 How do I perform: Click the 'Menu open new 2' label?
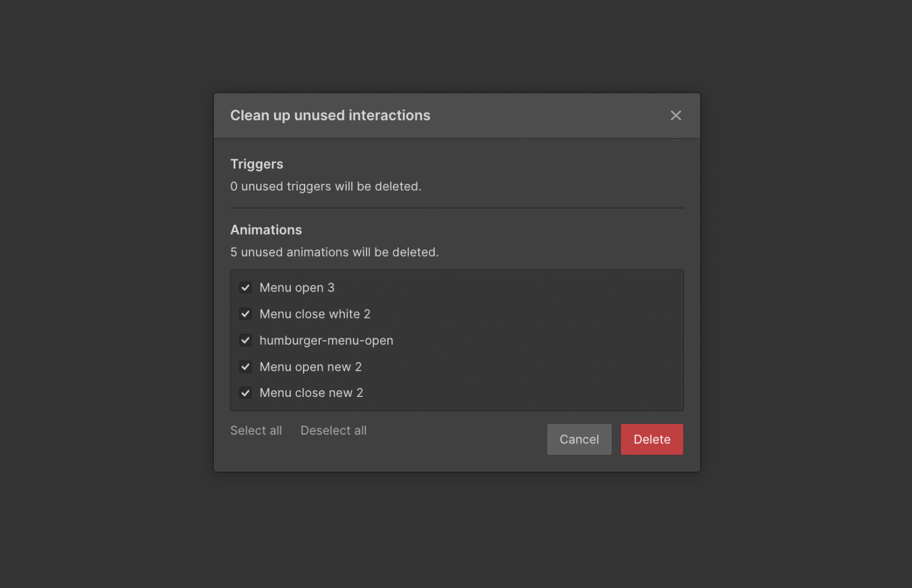pyautogui.click(x=311, y=367)
